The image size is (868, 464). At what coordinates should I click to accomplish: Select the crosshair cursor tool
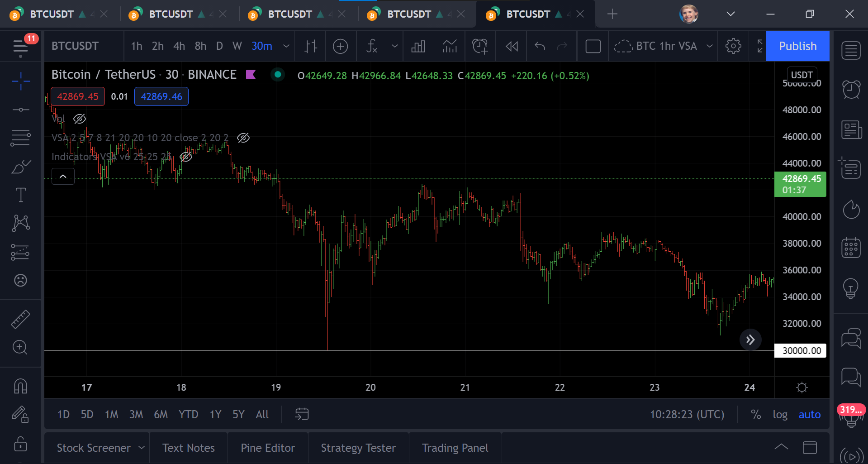click(21, 81)
